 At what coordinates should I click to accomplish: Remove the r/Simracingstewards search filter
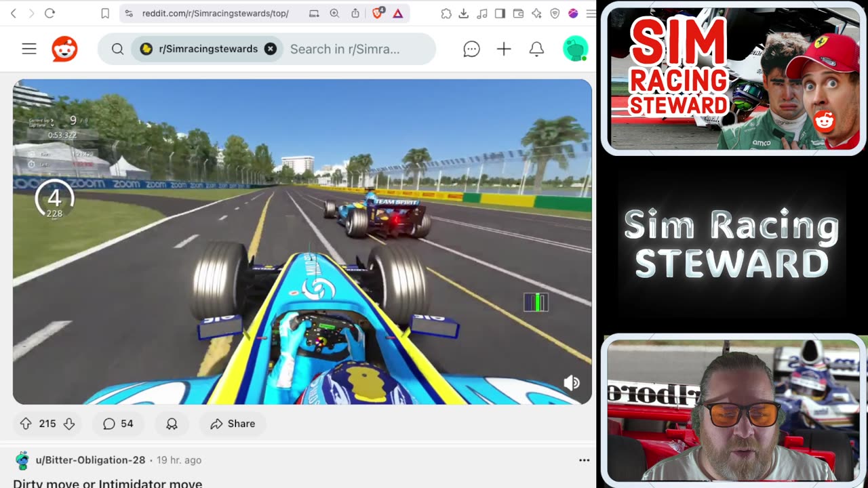(270, 49)
